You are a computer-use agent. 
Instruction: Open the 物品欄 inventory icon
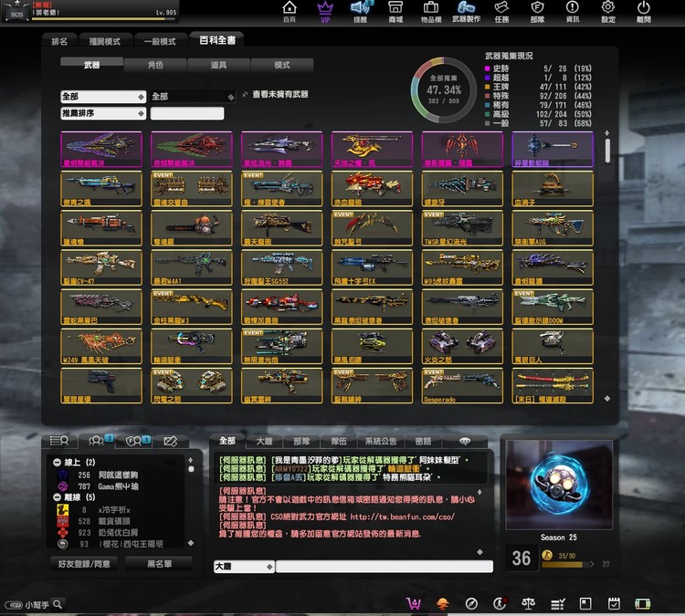(431, 11)
